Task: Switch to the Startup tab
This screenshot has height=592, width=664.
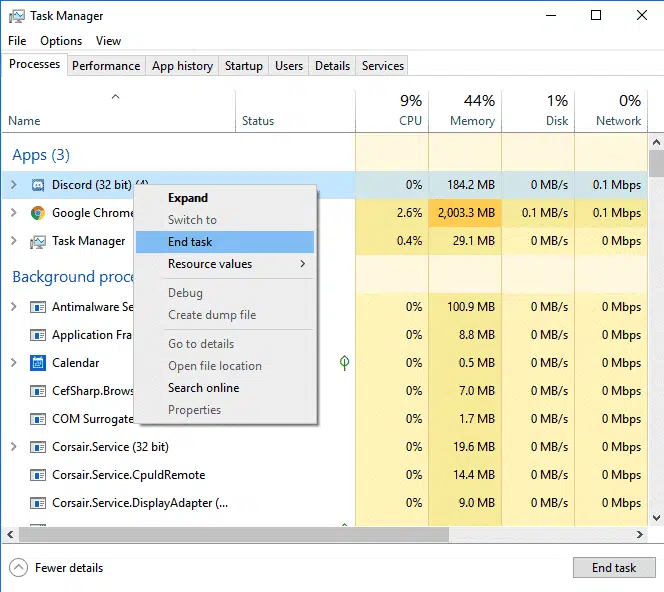Action: pyautogui.click(x=243, y=66)
